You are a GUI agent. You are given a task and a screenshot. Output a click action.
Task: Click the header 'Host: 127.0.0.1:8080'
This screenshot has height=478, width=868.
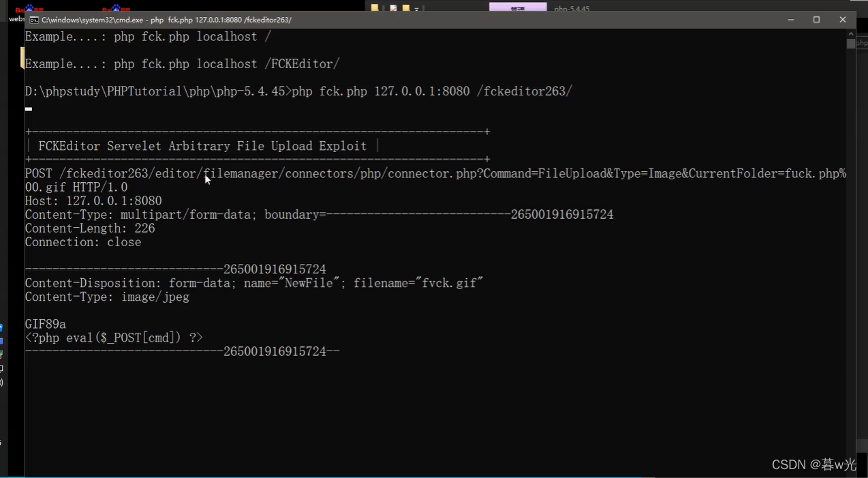click(93, 201)
